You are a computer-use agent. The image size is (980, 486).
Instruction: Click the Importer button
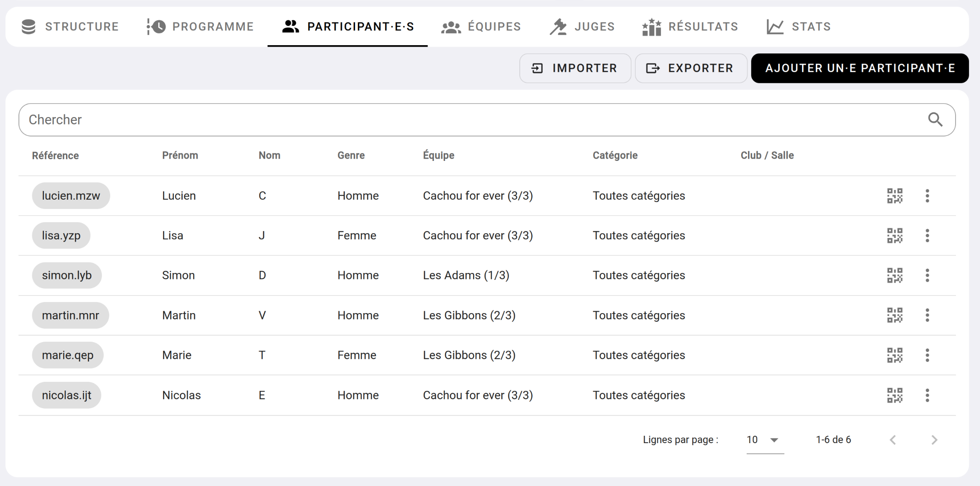coord(575,68)
